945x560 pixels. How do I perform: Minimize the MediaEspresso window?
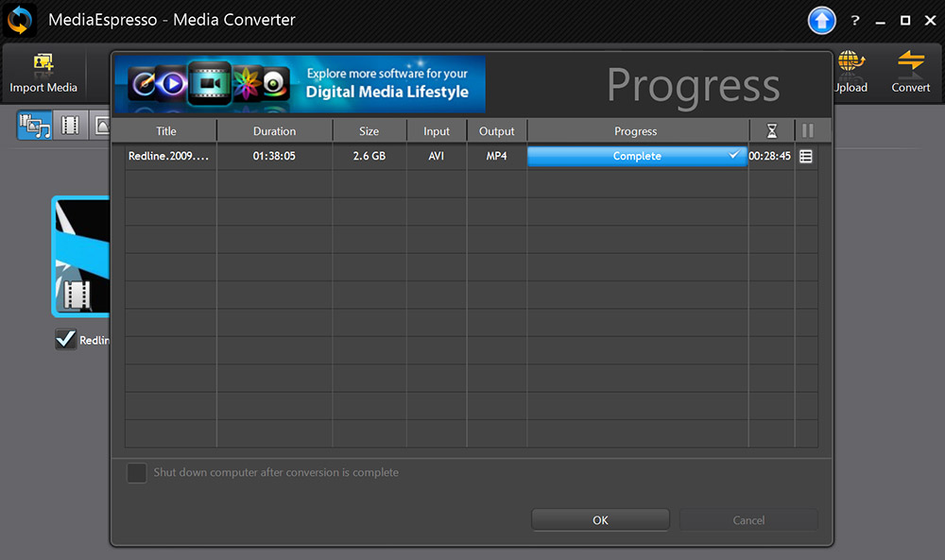click(x=880, y=21)
